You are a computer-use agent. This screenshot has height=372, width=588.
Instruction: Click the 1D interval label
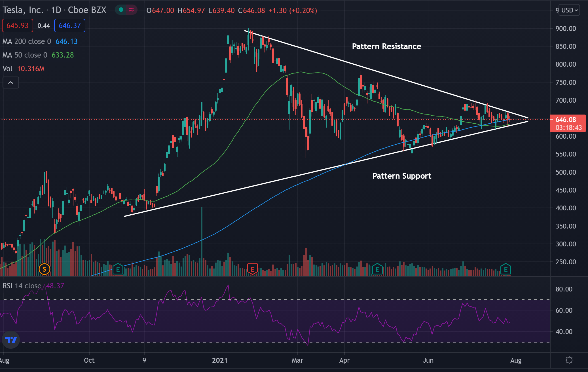(x=56, y=10)
